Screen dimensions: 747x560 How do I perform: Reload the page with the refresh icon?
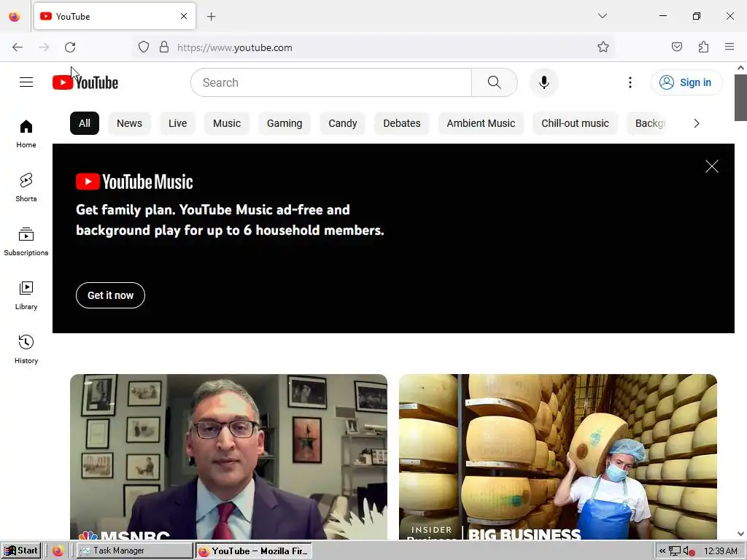click(70, 47)
